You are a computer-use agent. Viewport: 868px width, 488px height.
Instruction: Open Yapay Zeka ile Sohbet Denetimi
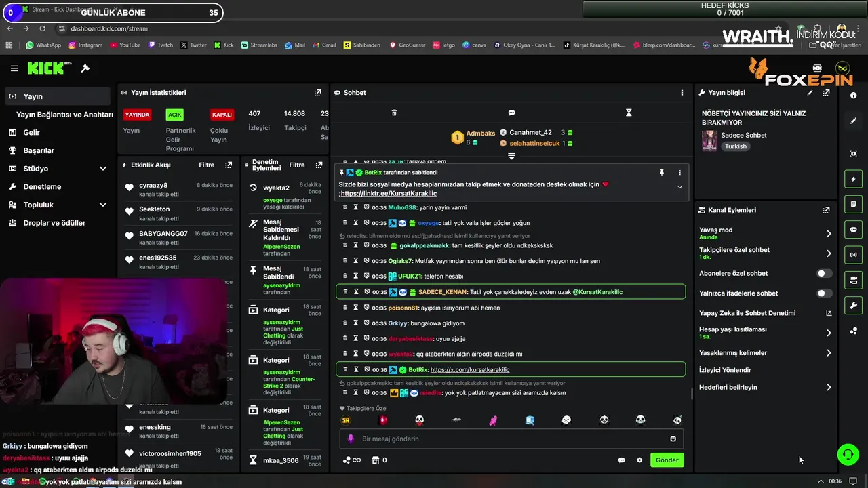(x=765, y=313)
